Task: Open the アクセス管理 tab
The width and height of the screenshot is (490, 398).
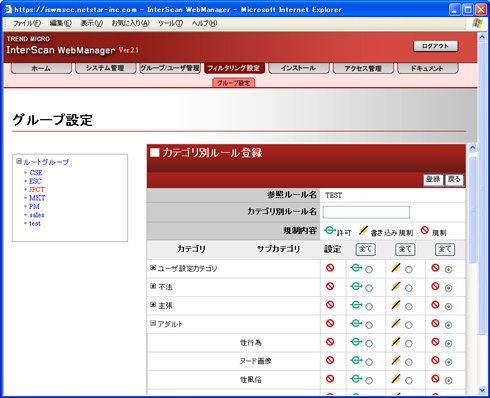Action: pyautogui.click(x=363, y=68)
